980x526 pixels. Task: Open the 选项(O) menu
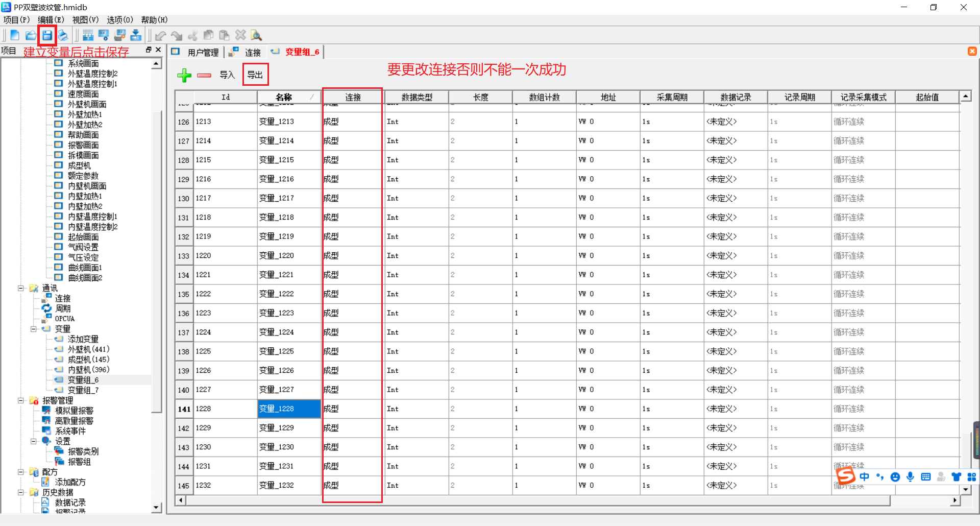120,20
